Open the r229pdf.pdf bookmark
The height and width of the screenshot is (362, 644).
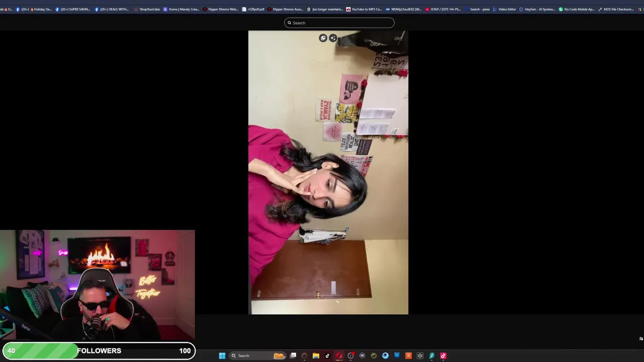253,9
